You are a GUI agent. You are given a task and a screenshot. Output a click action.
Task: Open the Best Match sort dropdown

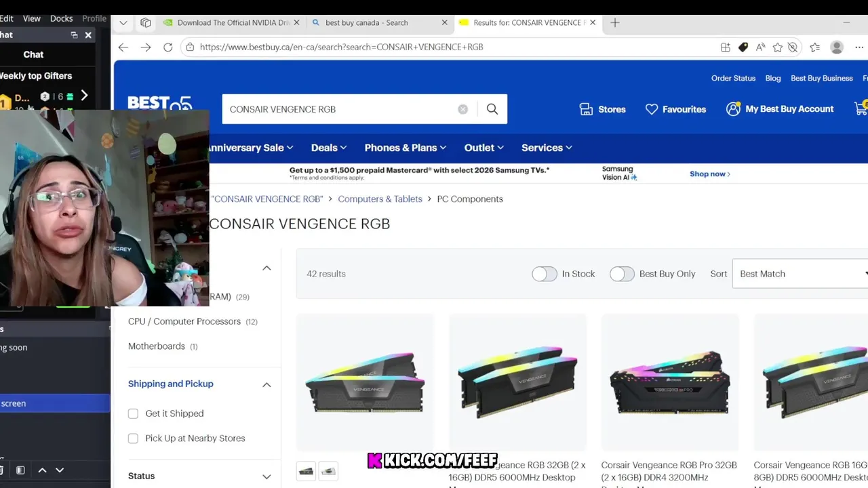pos(800,274)
